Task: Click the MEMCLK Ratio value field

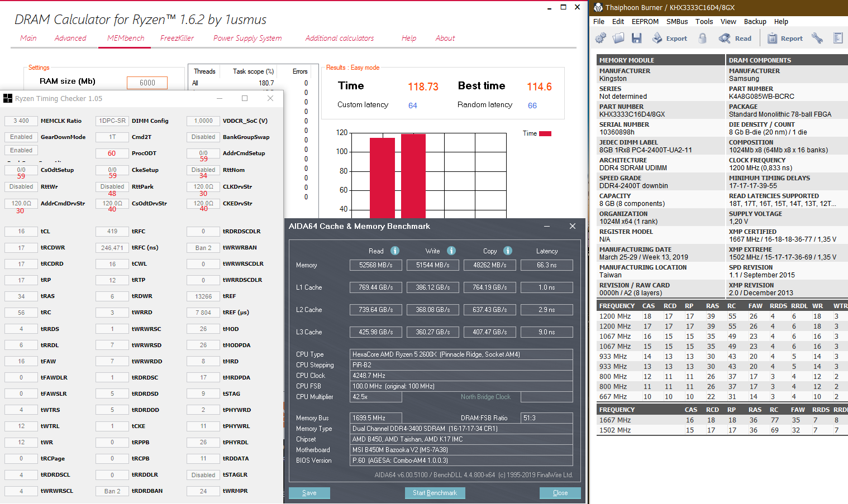Action: pos(21,121)
